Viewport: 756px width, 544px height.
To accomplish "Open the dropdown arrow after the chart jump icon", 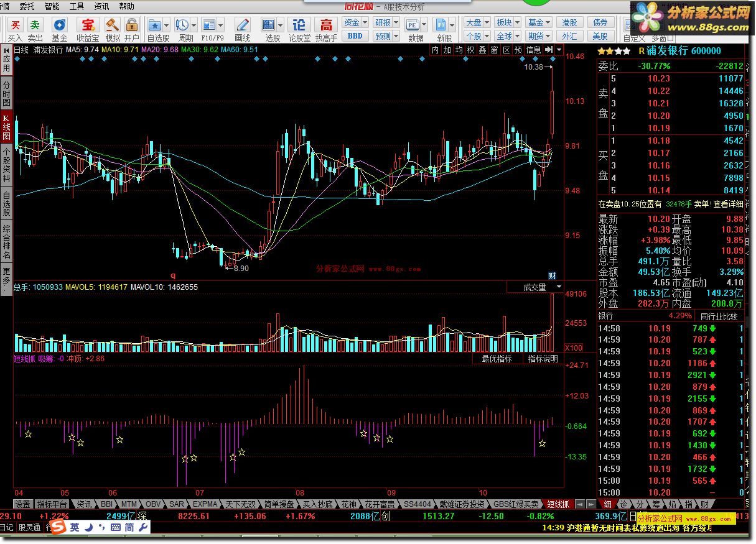I will coord(559,50).
